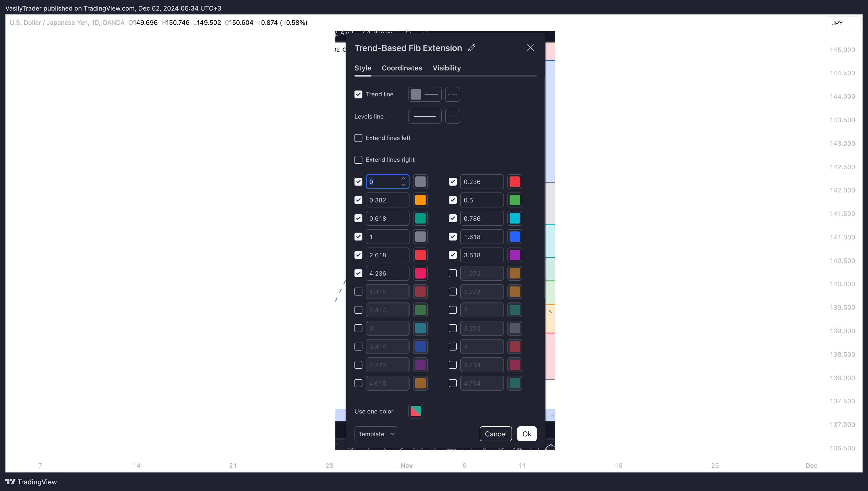
Task: Uncheck the 0.618 level checkbox
Action: point(358,219)
